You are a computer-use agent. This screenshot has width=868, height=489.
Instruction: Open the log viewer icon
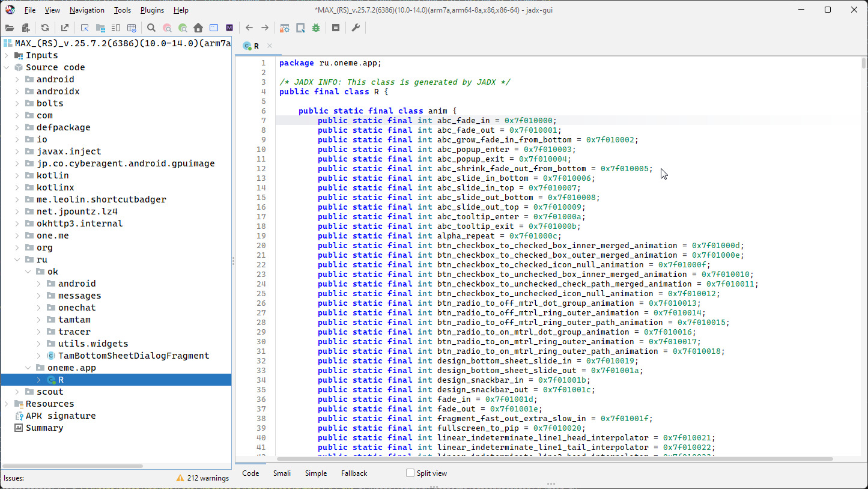point(336,28)
